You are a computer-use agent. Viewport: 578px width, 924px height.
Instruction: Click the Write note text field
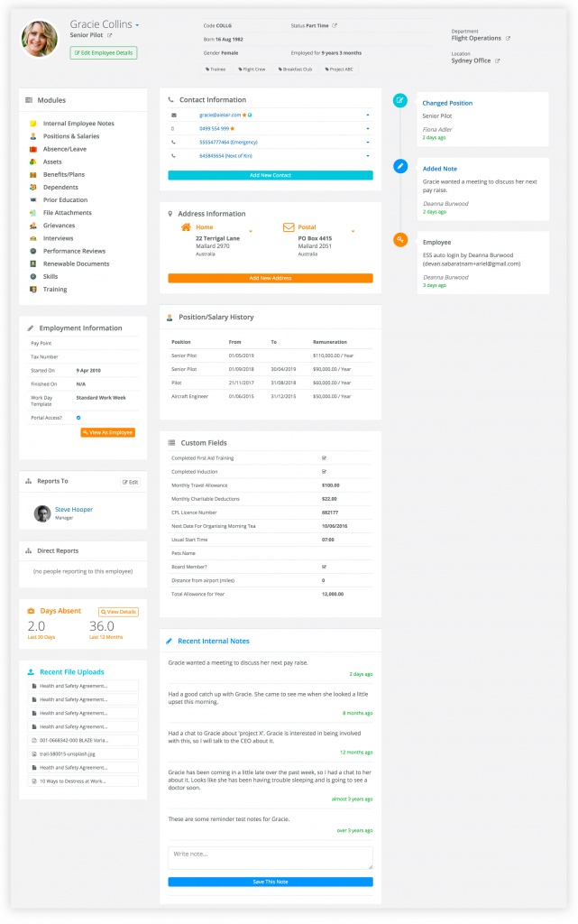pyautogui.click(x=271, y=858)
